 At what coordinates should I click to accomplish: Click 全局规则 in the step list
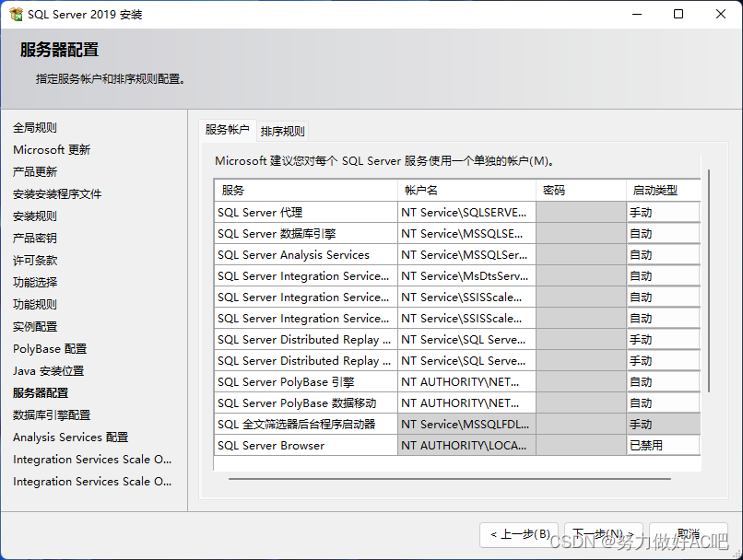point(35,128)
